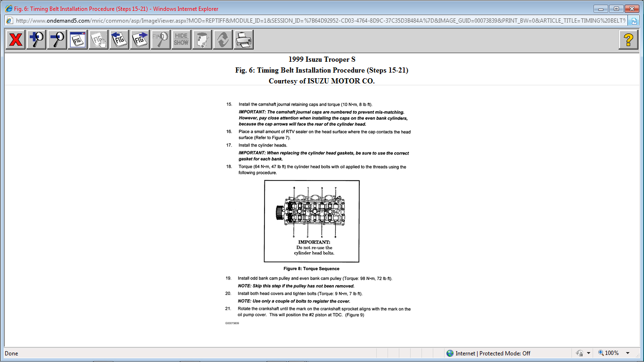
Task: Click step 18 cylinder head bolts torque text
Action: (x=322, y=170)
